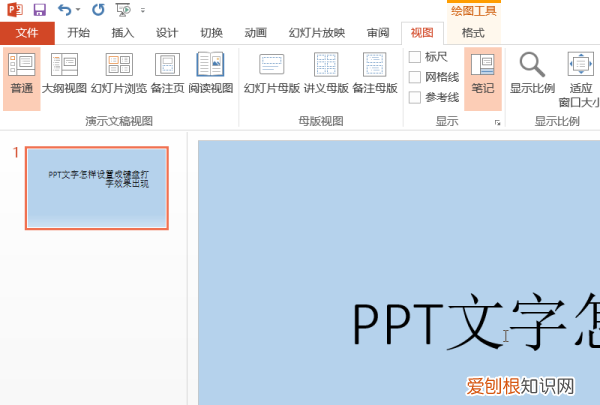
Task: Open the 文件 file menu
Action: tap(27, 33)
